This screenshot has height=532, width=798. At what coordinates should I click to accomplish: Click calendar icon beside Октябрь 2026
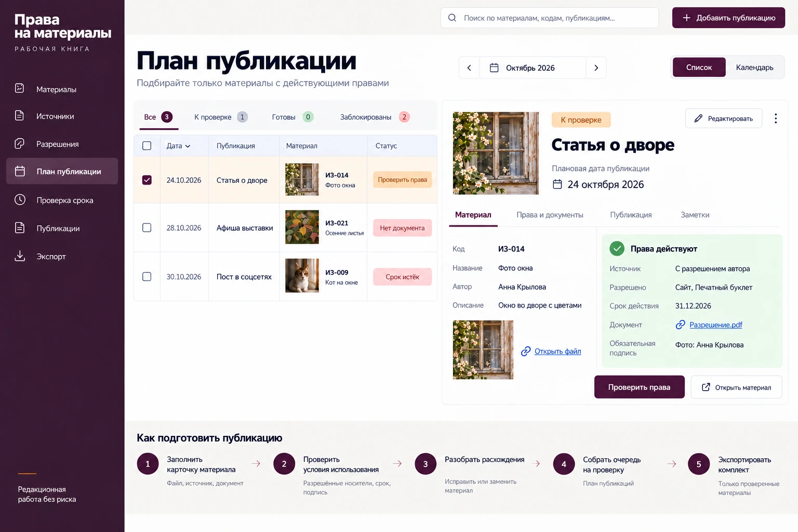pos(494,68)
